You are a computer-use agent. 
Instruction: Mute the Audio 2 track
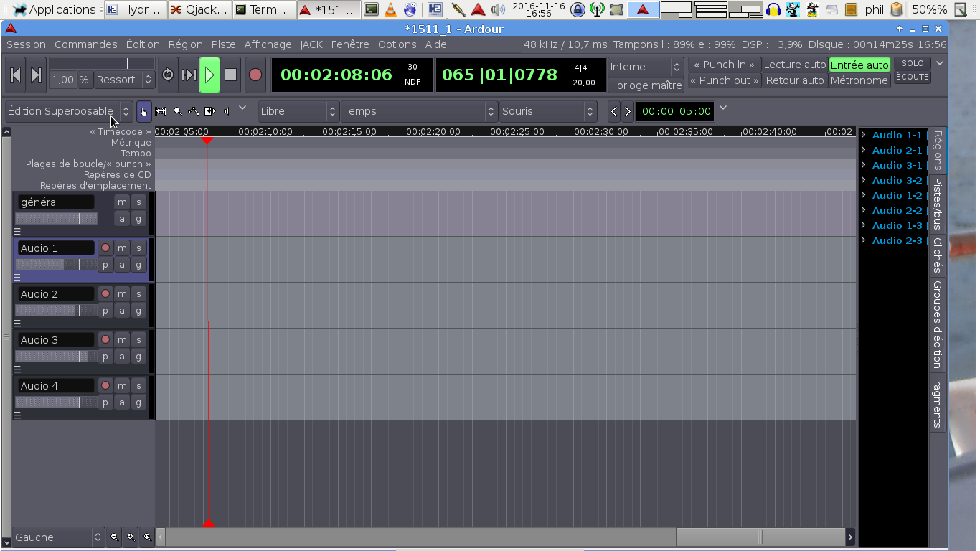tap(122, 294)
